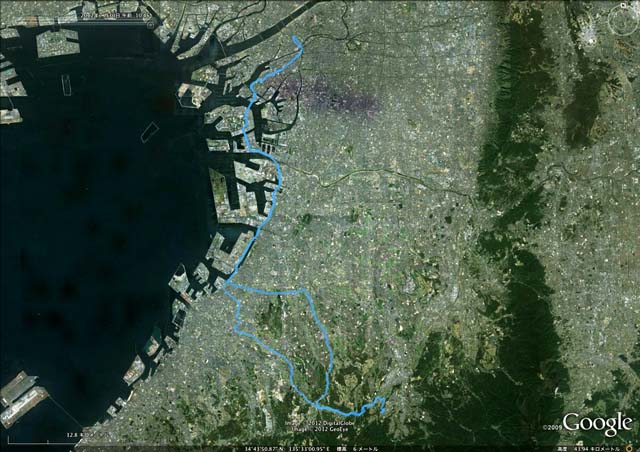This screenshot has width=640, height=452.
Task: Click the coastal junction of the track loop
Action: (227, 283)
